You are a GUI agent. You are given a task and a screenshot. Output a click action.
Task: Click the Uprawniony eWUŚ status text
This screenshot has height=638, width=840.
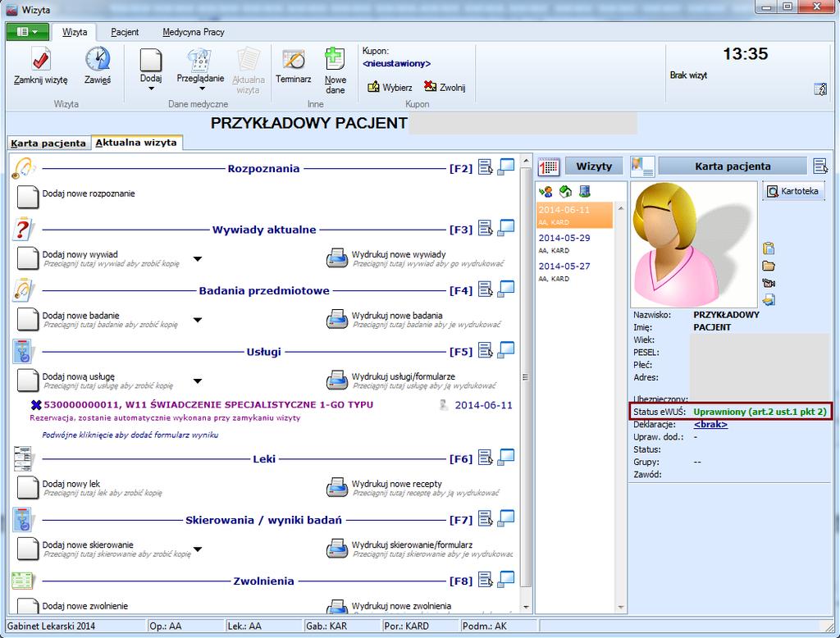click(x=760, y=412)
